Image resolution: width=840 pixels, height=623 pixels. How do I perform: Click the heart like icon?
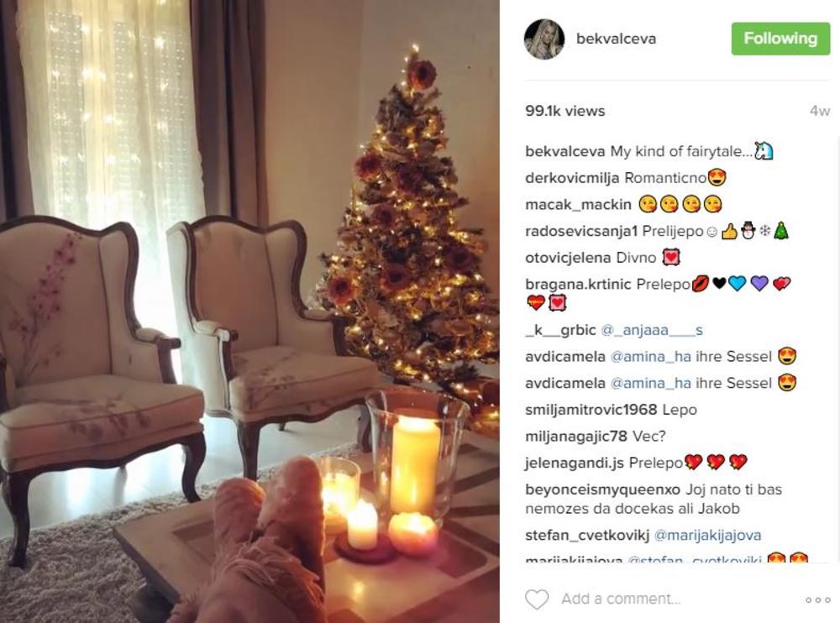point(537,599)
